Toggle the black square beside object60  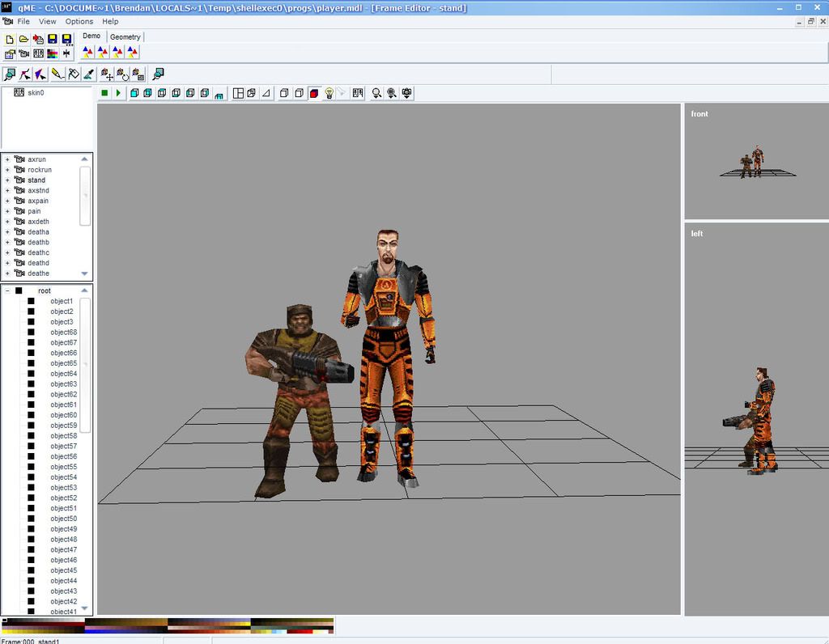(32, 415)
